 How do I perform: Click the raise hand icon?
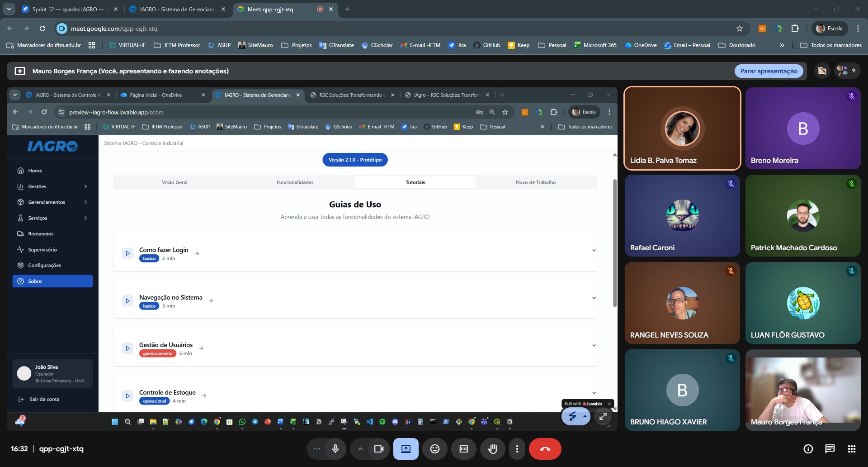[x=492, y=449]
